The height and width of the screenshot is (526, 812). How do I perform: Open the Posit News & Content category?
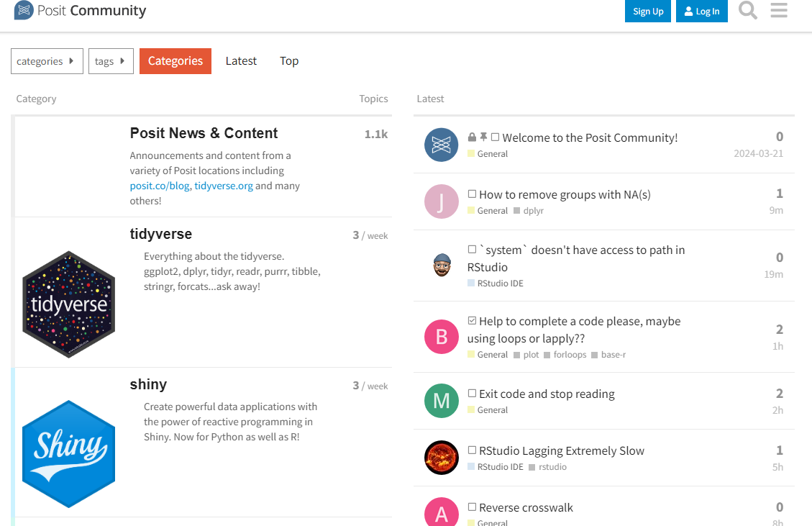[204, 133]
